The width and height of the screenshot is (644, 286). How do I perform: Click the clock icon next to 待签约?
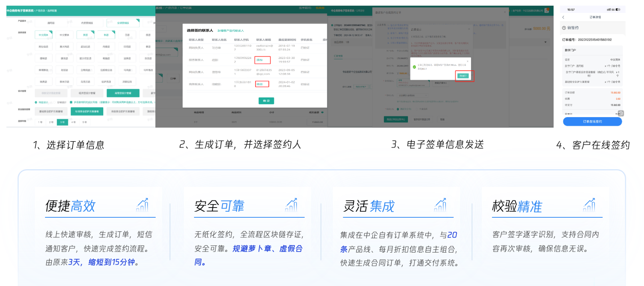[x=564, y=28]
